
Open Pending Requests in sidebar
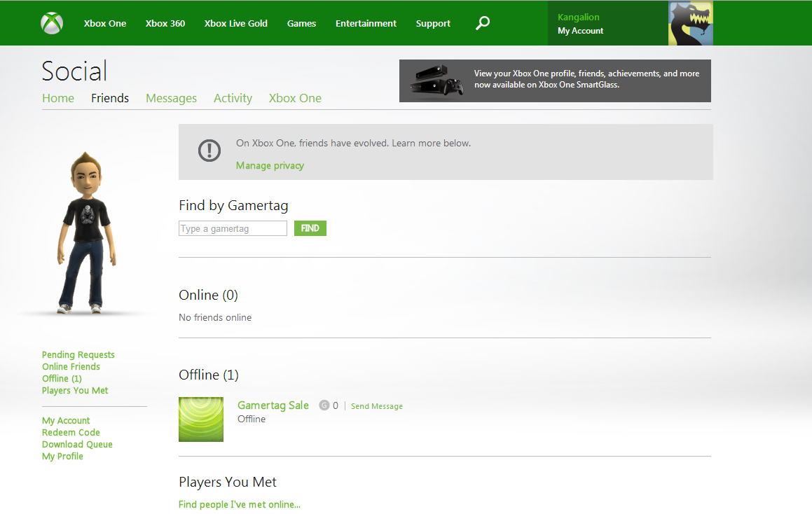[78, 355]
